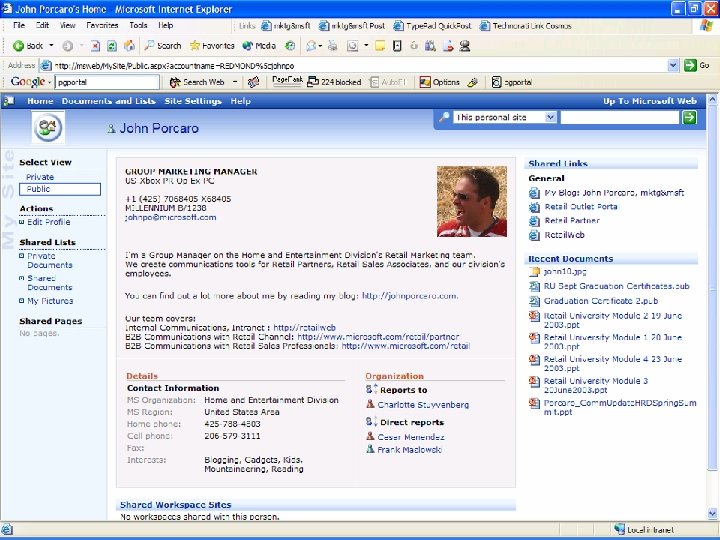
Task: Click the Google toolbar search field
Action: (107, 82)
